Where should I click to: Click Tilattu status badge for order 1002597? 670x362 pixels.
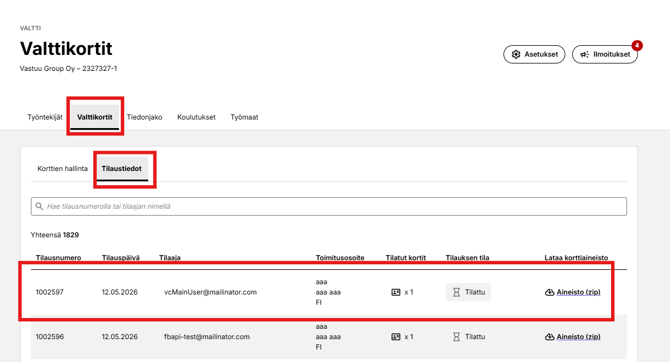468,292
